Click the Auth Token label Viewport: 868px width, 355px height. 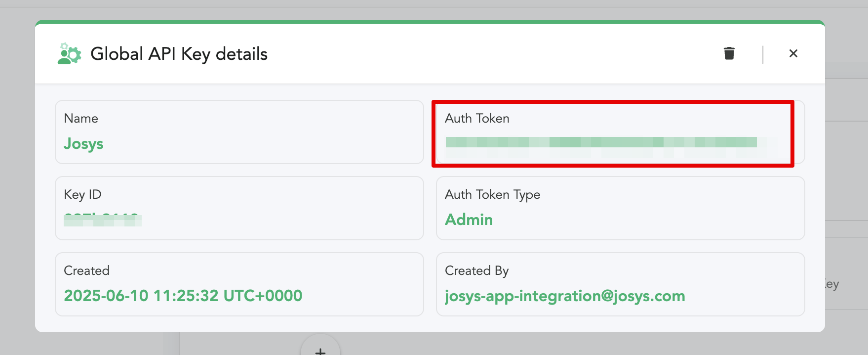(477, 118)
